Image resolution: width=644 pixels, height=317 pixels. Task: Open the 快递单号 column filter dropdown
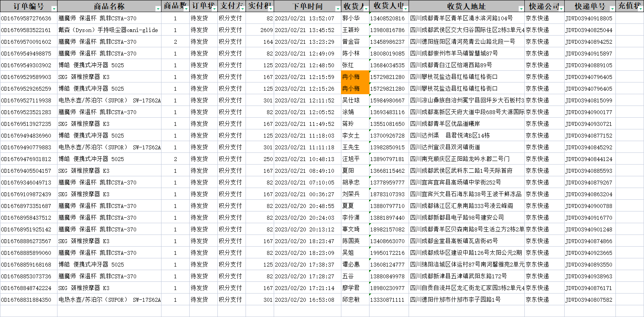[612, 9]
